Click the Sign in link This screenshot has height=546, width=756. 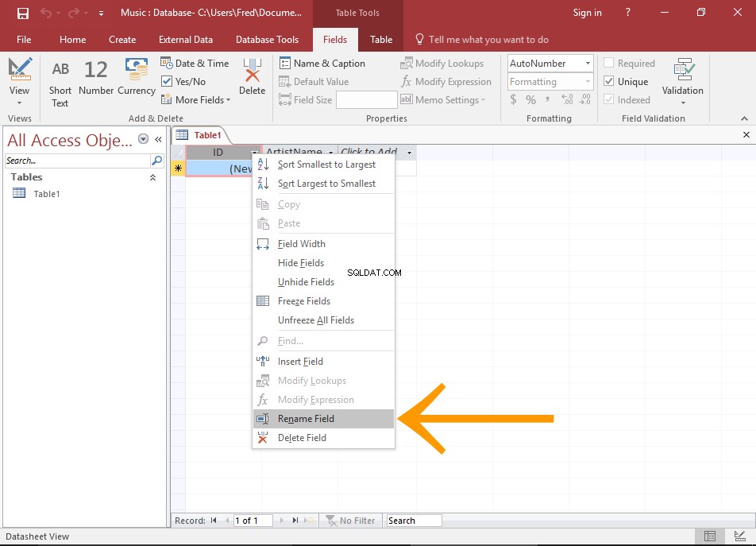tap(587, 13)
